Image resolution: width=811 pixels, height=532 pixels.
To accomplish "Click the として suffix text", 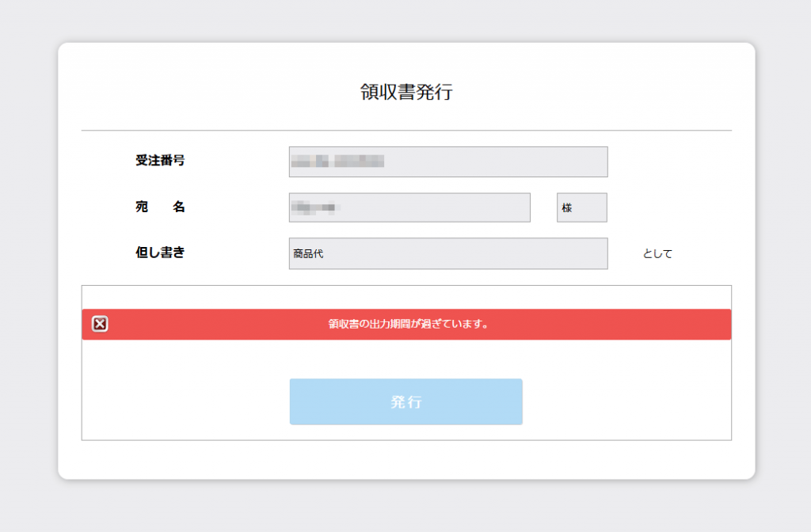I will coord(657,254).
